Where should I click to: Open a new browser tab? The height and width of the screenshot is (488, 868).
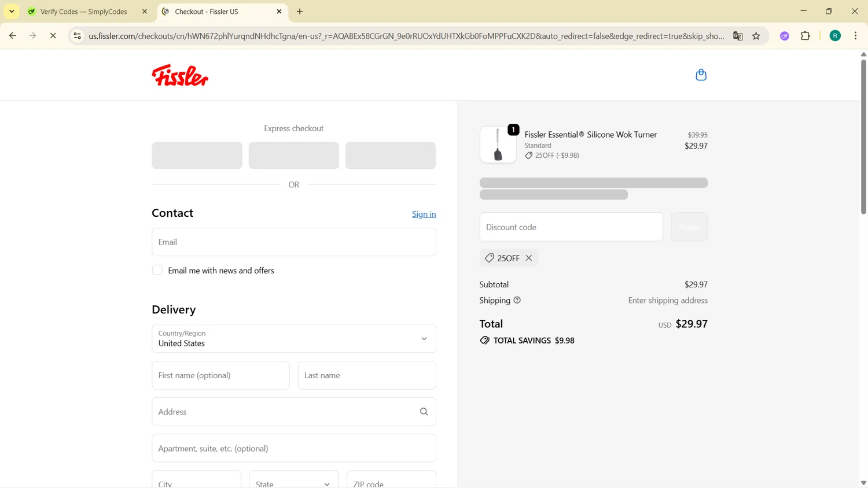point(300,12)
